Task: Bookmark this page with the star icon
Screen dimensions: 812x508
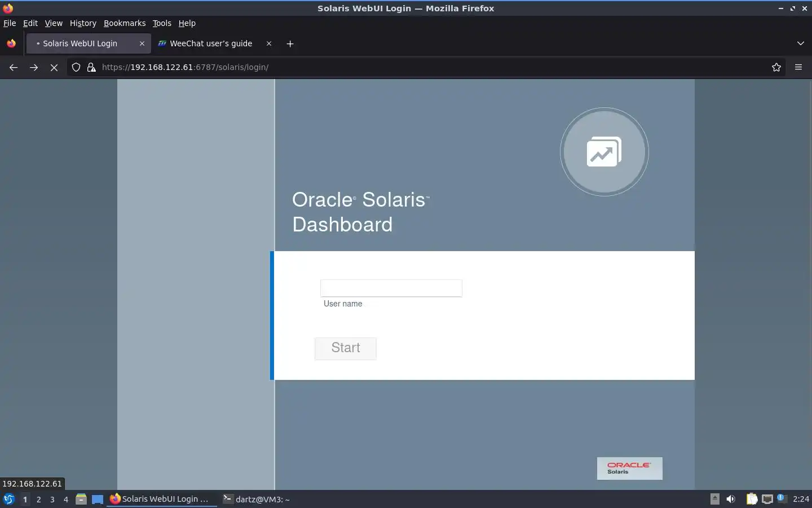Action: tap(776, 67)
